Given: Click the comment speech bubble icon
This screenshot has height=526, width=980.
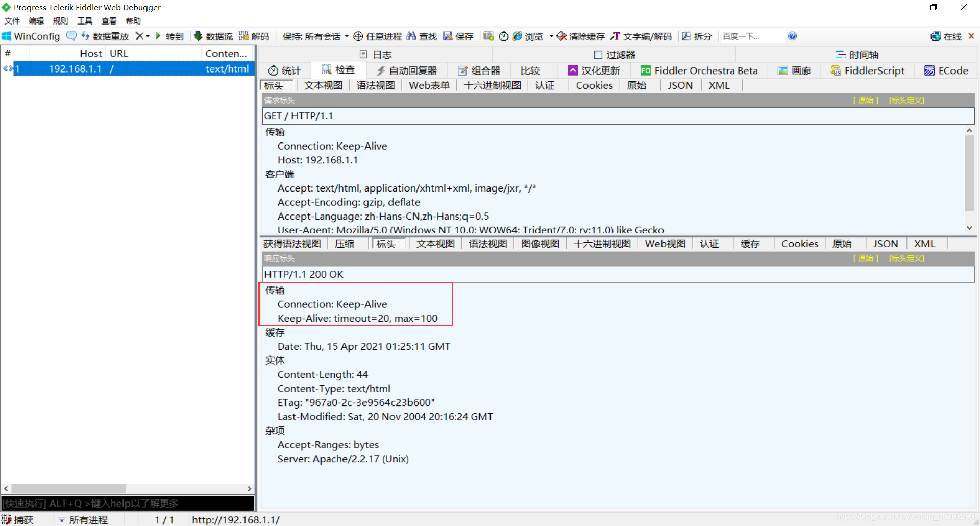Looking at the screenshot, I should click(x=71, y=36).
